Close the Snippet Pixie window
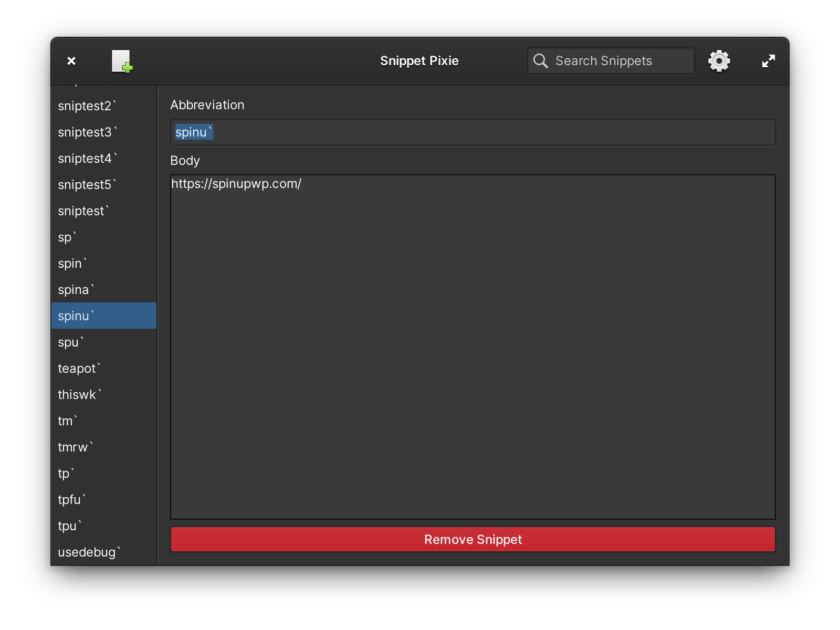This screenshot has height=630, width=840. click(71, 61)
